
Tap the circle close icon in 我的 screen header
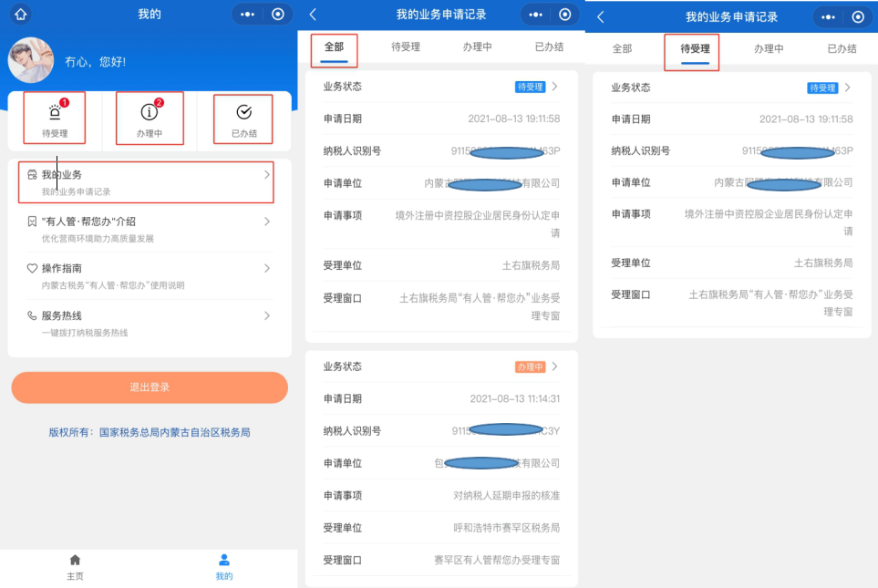coord(278,15)
